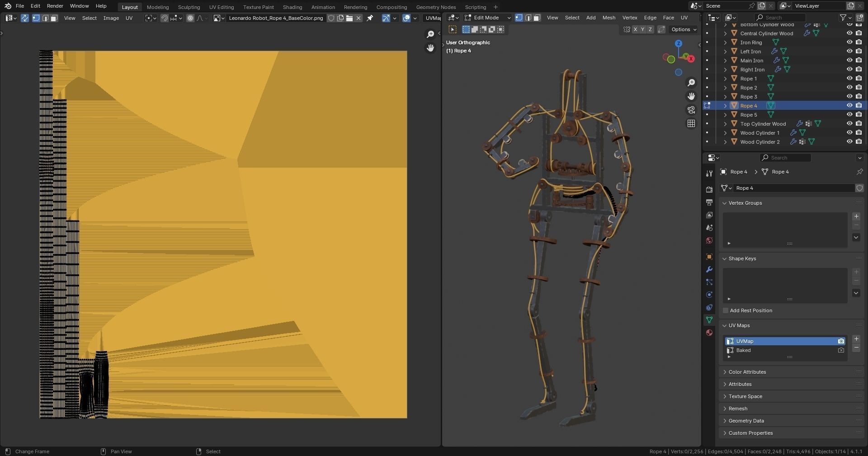
Task: Open the Options dropdown in viewport
Action: point(684,29)
